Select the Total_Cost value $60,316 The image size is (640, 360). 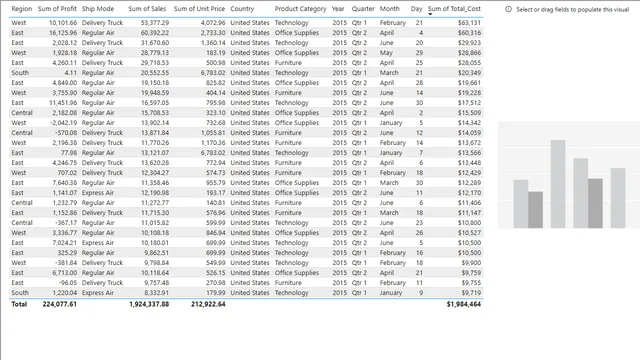(x=469, y=33)
